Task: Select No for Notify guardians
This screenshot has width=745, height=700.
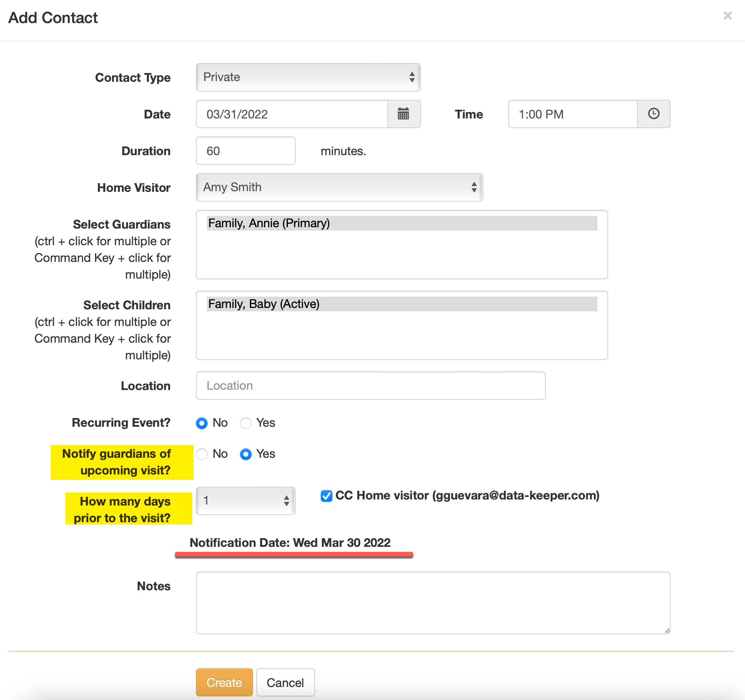Action: (x=202, y=454)
